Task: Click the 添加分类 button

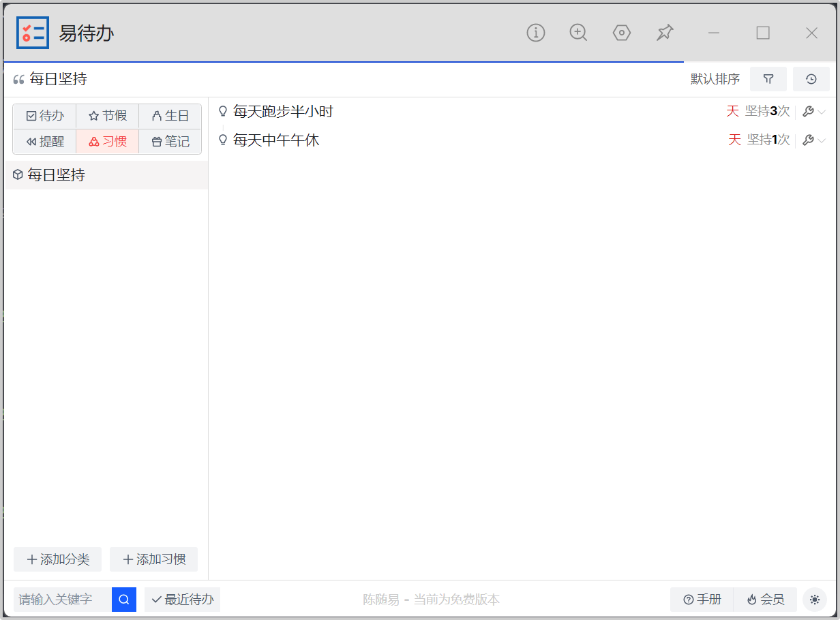Action: pyautogui.click(x=58, y=559)
